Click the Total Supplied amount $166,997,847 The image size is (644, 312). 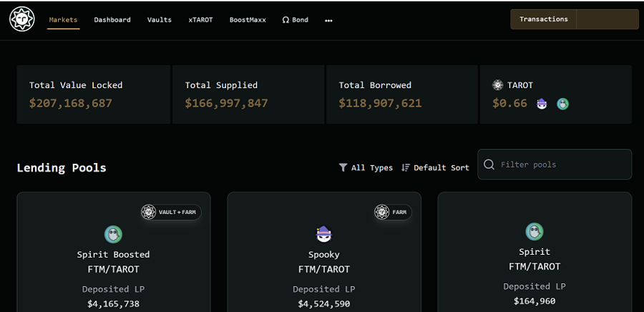coord(226,103)
